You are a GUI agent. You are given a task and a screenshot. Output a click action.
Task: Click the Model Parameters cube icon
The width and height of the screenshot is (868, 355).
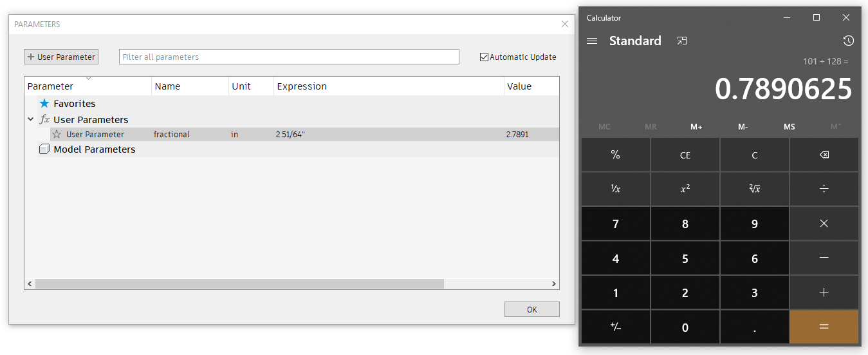[x=44, y=149]
